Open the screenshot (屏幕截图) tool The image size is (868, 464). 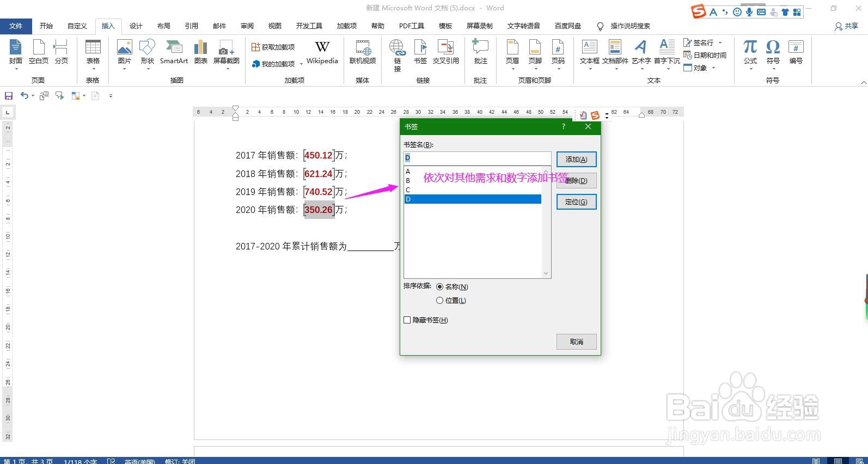227,54
